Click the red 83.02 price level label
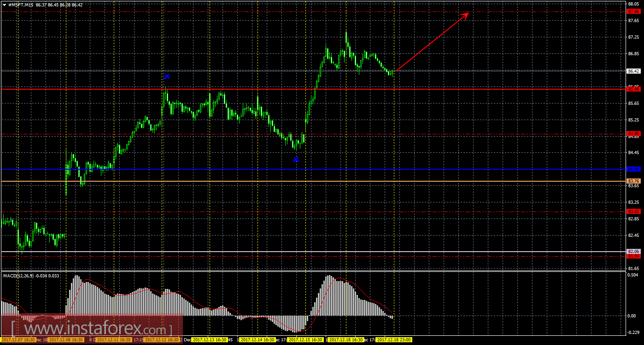 (x=633, y=212)
